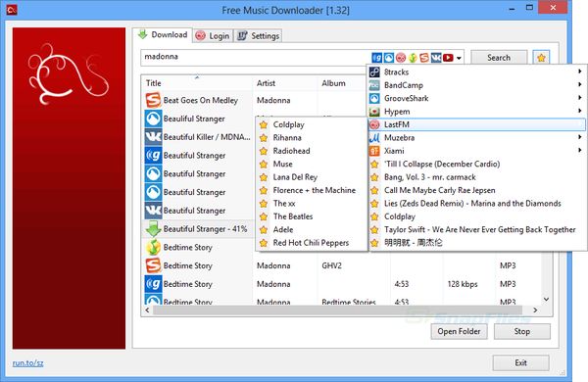Viewport: 588px width, 382px height.
Task: Click the Search button
Action: pyautogui.click(x=499, y=58)
